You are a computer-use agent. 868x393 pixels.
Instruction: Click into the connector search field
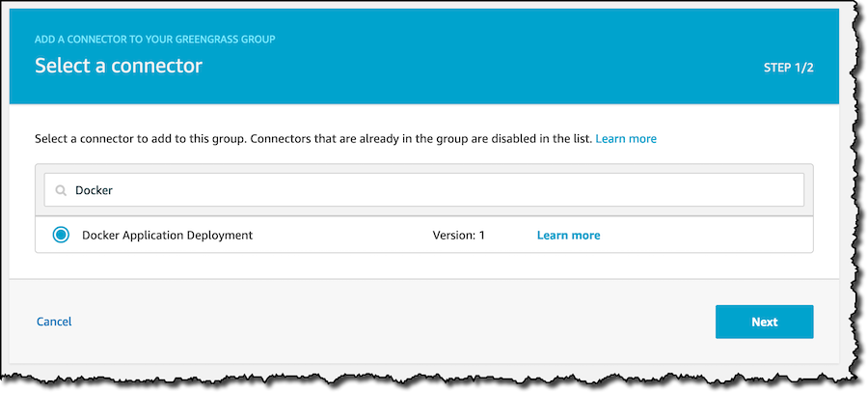(424, 190)
